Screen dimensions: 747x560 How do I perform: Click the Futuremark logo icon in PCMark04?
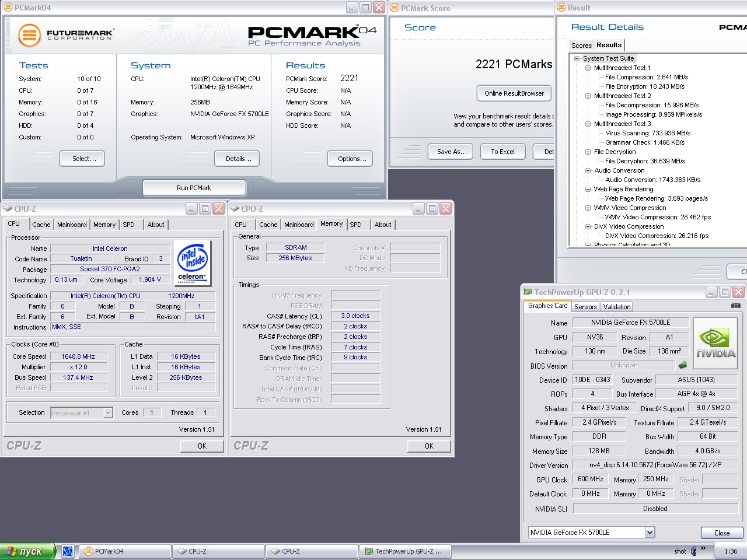click(x=29, y=35)
